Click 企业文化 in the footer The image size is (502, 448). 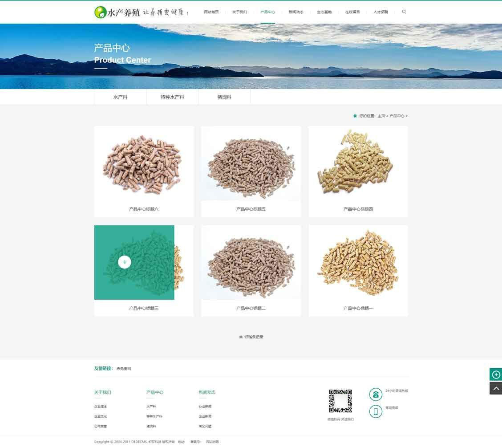[101, 416]
